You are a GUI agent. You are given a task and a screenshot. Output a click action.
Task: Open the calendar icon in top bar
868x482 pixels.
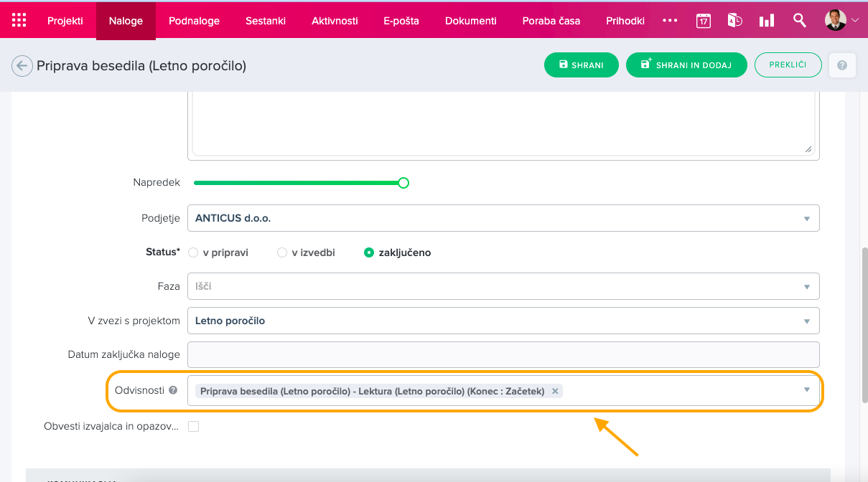pyautogui.click(x=703, y=21)
